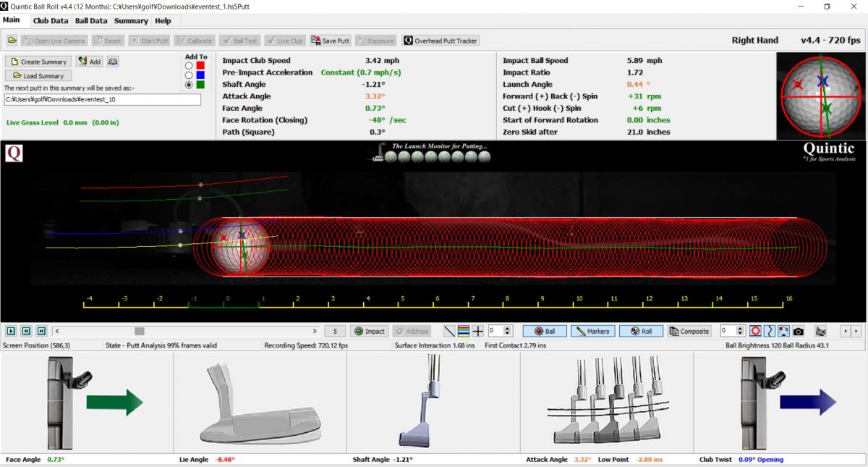
Task: Click the red Add To color swatch
Action: (200, 65)
